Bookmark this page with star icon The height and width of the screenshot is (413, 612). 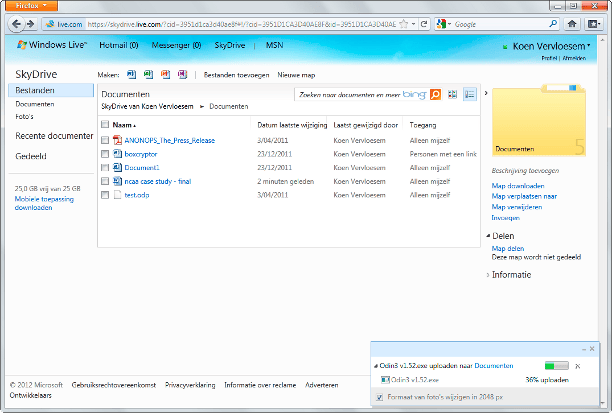[x=404, y=24]
